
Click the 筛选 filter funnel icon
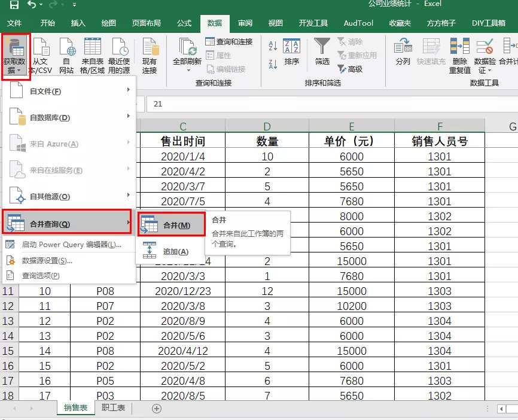click(x=322, y=46)
